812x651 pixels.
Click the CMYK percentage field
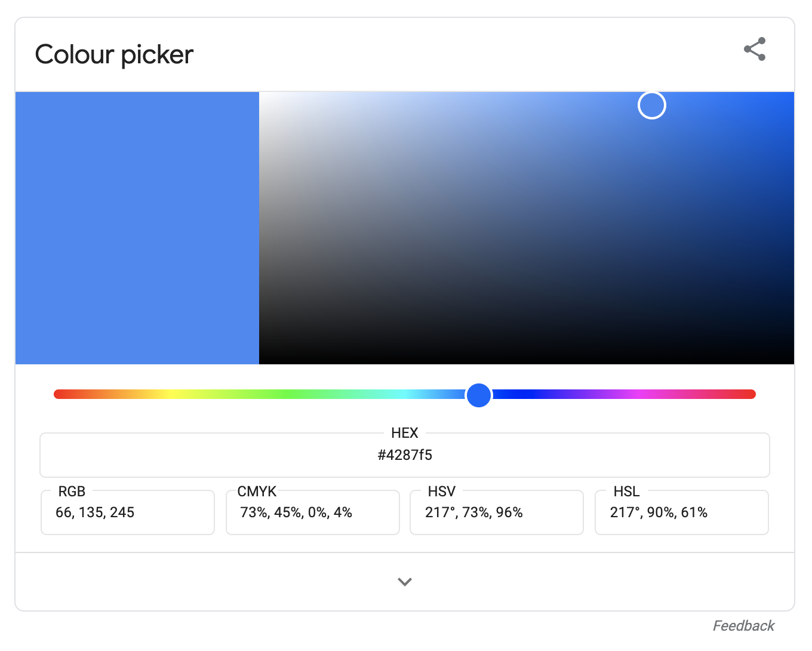(312, 512)
